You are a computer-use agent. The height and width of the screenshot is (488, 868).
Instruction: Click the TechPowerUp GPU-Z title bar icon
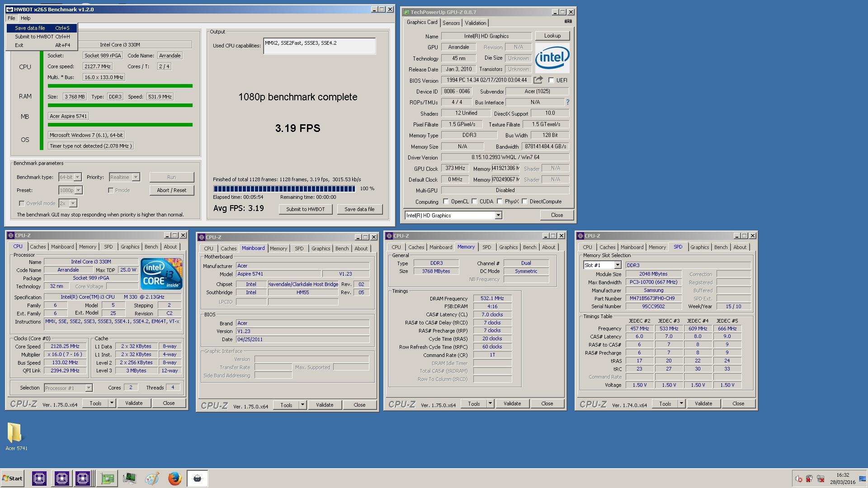coord(406,12)
